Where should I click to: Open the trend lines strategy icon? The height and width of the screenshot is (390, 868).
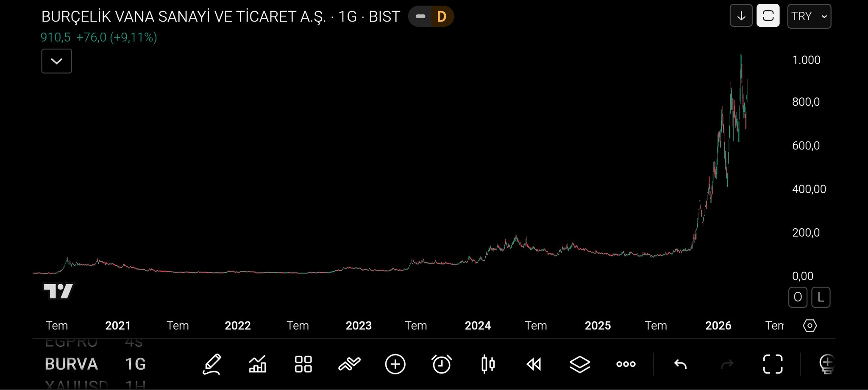[x=349, y=364]
